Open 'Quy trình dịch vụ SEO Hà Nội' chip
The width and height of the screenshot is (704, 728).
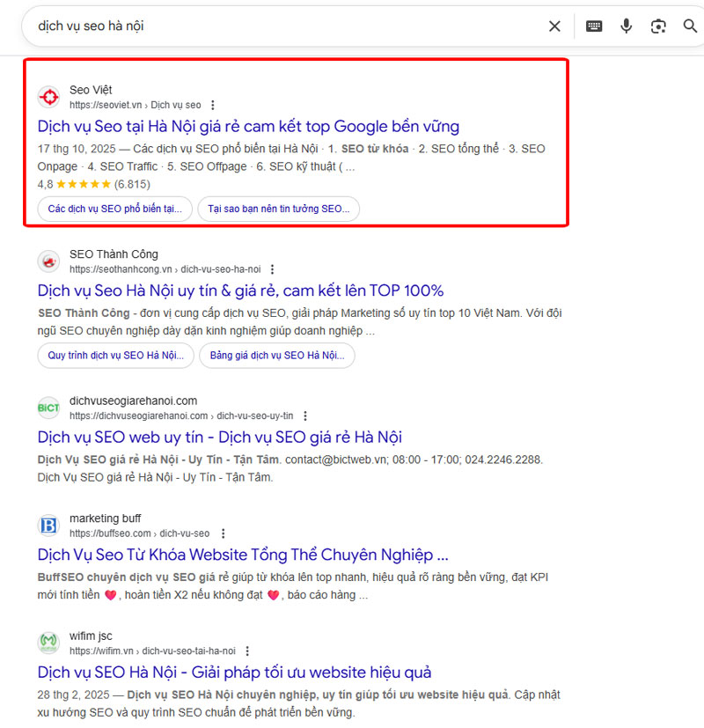click(115, 356)
